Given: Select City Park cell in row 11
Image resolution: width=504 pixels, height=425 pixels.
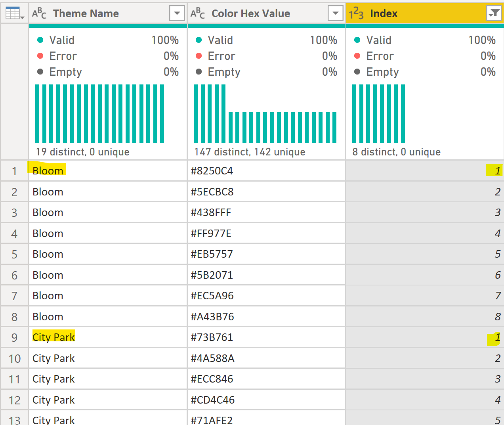Looking at the screenshot, I should tap(108, 379).
